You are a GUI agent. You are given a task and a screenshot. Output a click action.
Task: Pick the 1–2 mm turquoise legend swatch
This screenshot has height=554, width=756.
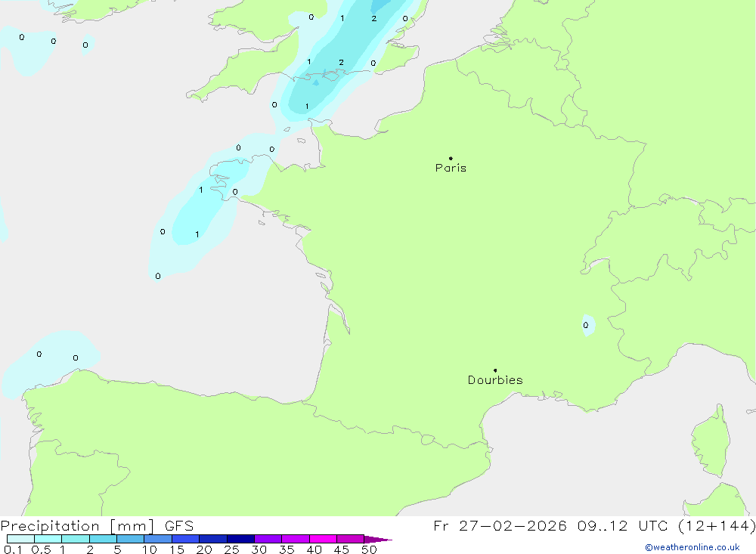coord(76,539)
